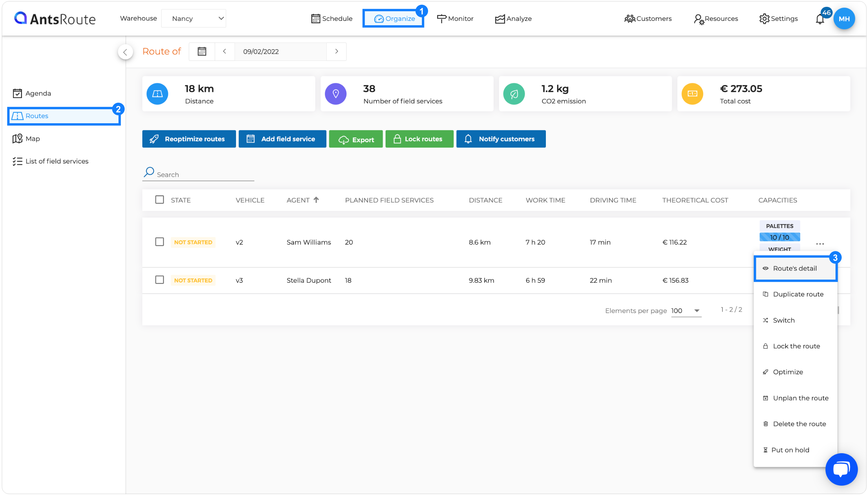
Task: Collapse the left sidebar with round arrow
Action: pyautogui.click(x=125, y=52)
